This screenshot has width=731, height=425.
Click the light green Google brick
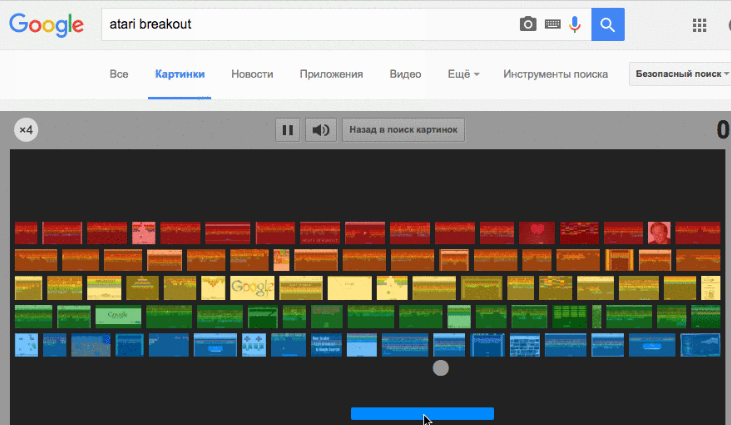(118, 317)
